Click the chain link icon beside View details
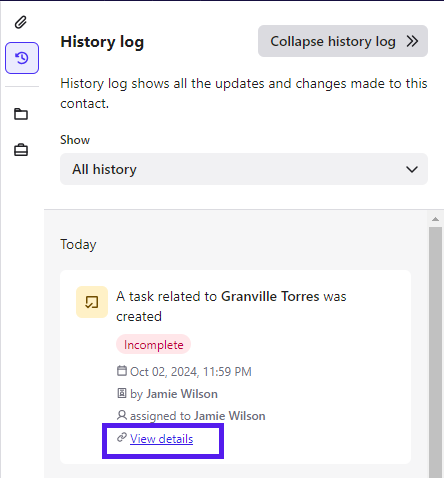This screenshot has width=444, height=478. click(x=122, y=437)
